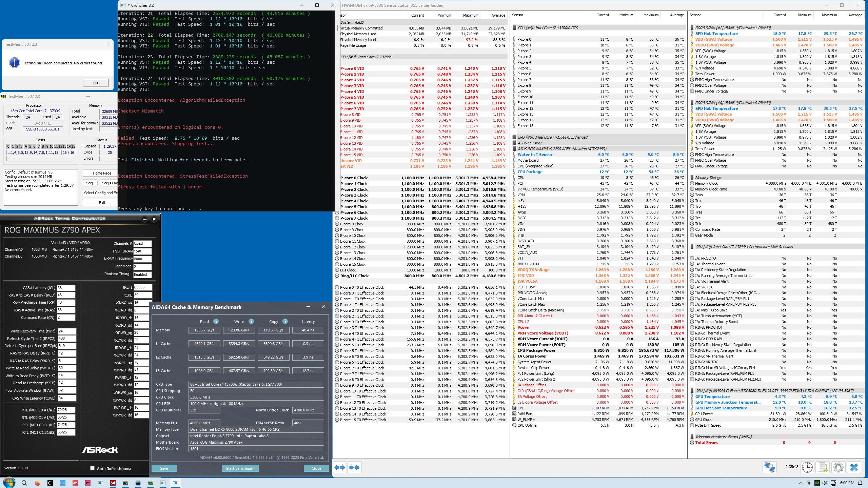
Task: Expand ASUS EC: ASUS sensor group
Action: coord(514,143)
